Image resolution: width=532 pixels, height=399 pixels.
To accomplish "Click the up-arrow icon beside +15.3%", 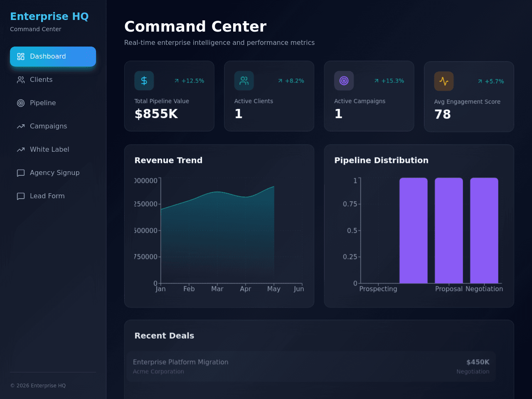I will pyautogui.click(x=377, y=81).
